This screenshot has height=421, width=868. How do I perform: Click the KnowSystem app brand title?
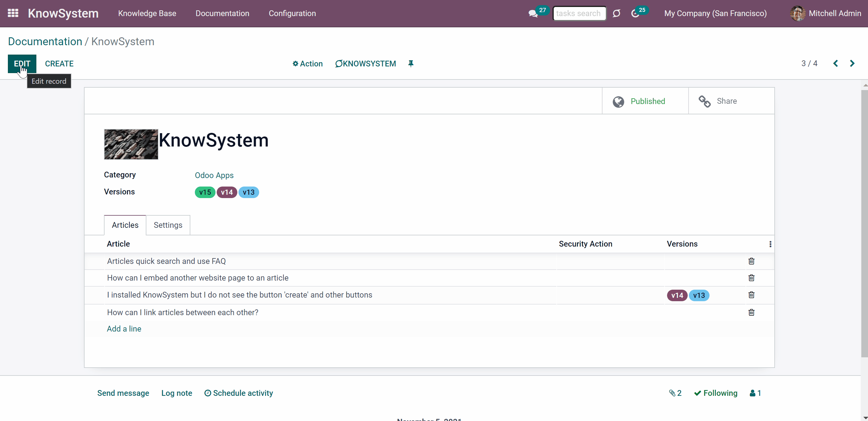(x=63, y=13)
